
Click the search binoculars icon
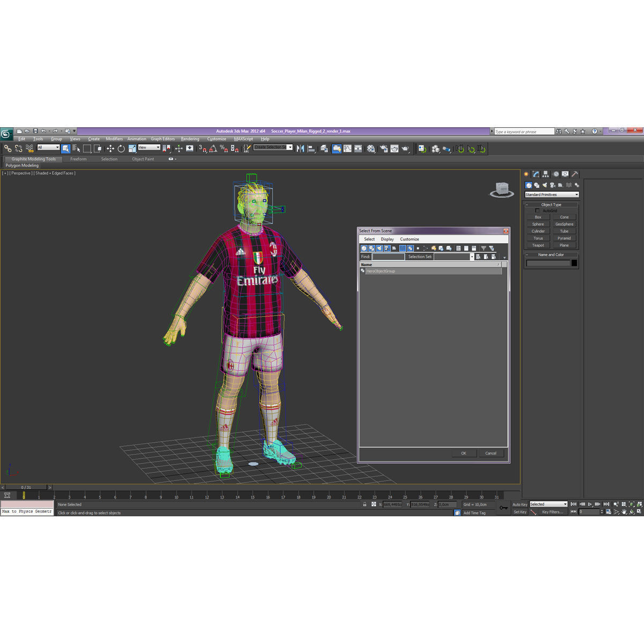point(559,131)
